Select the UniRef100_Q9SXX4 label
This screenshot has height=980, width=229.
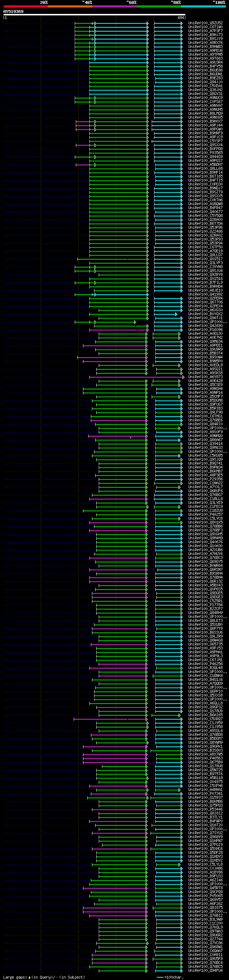pyautogui.click(x=205, y=145)
